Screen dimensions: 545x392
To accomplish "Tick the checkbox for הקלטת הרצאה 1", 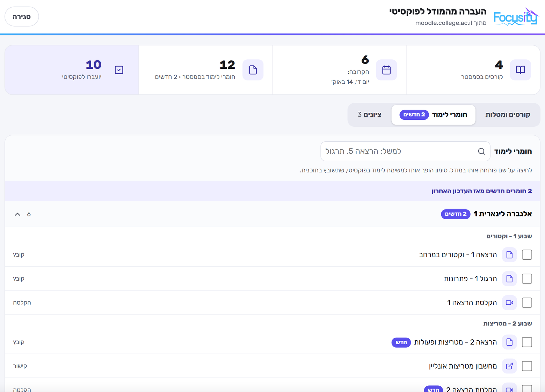I will tap(527, 303).
